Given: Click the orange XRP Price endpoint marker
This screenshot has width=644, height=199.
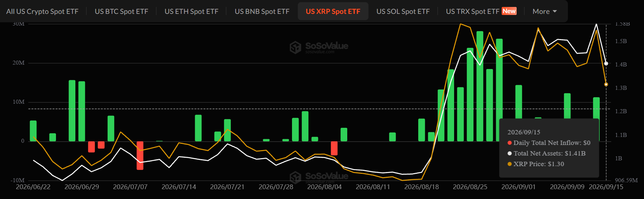Looking at the screenshot, I should 606,84.
